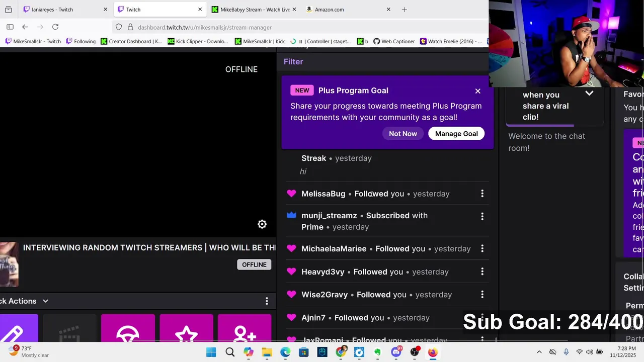Click Heavyd3vy username in activity feed
The height and width of the screenshot is (362, 644).
point(323,271)
